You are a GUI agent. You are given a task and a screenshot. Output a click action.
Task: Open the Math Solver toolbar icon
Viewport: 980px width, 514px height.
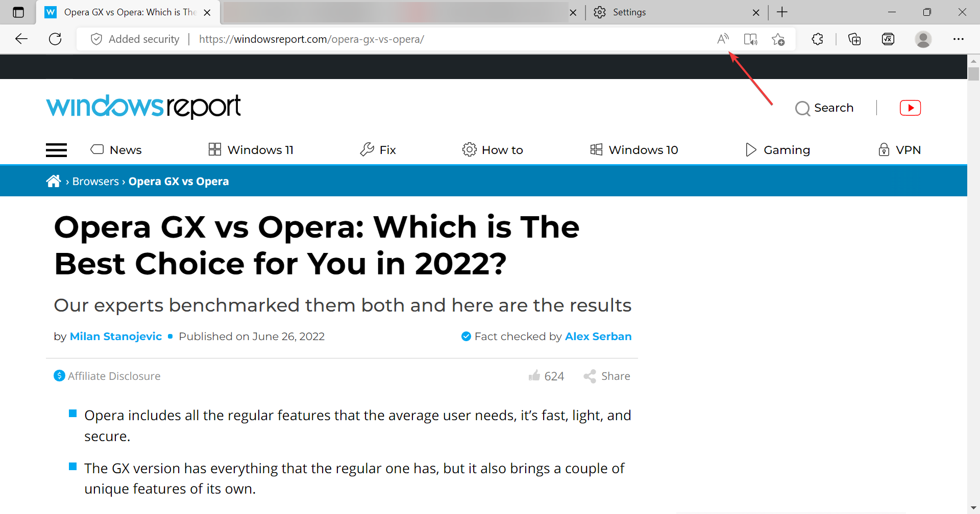tap(888, 39)
